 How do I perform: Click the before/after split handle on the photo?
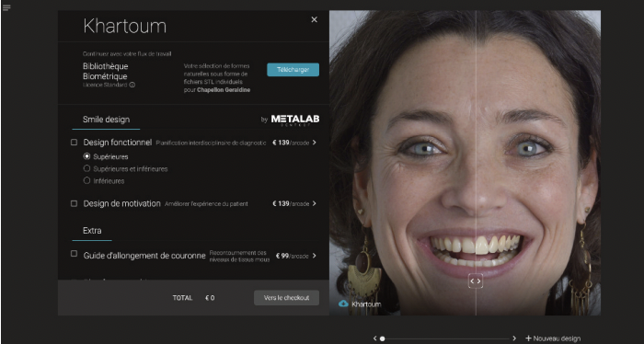476,281
